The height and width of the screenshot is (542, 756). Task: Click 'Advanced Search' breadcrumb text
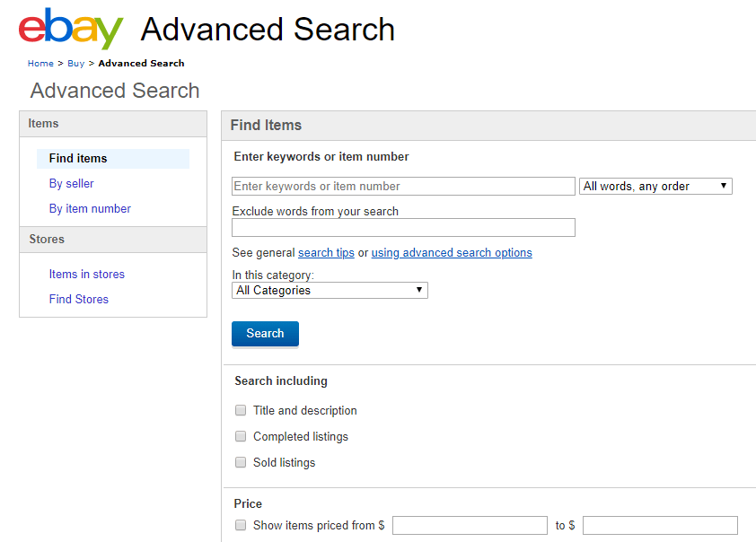(141, 63)
